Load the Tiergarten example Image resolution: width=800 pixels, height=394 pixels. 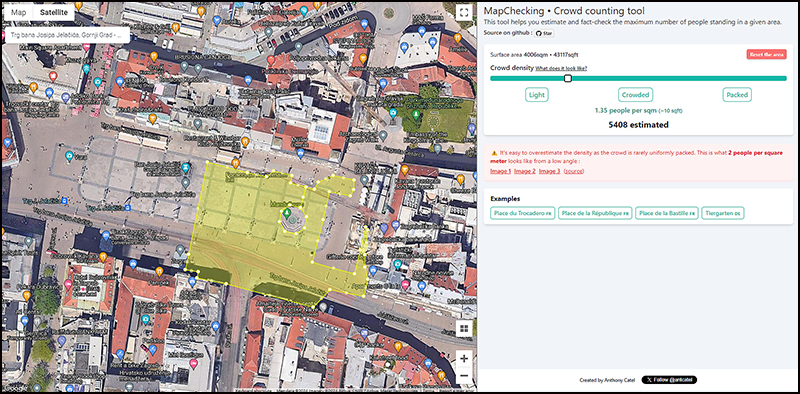click(x=723, y=213)
